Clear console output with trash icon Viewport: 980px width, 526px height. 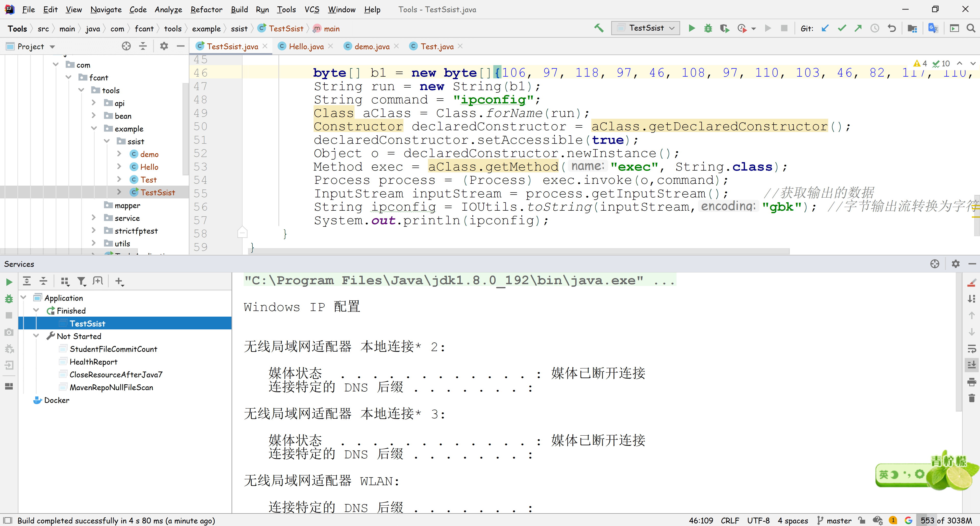click(971, 398)
